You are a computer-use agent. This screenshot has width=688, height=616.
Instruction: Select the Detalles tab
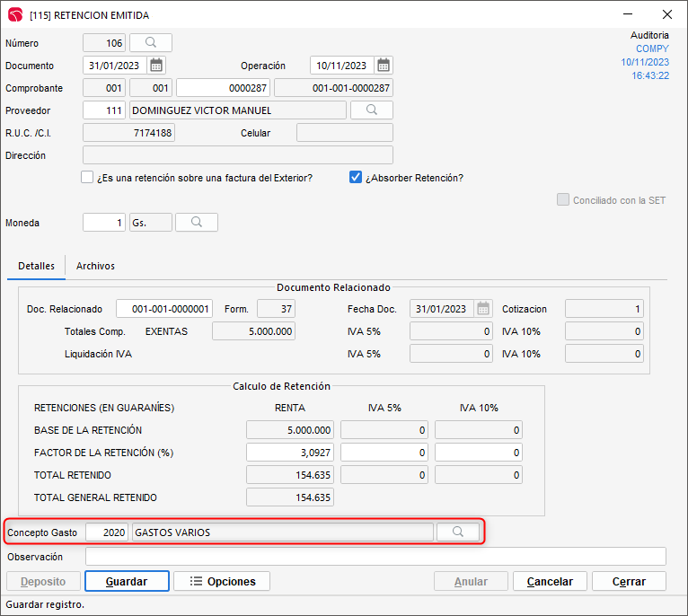[36, 266]
